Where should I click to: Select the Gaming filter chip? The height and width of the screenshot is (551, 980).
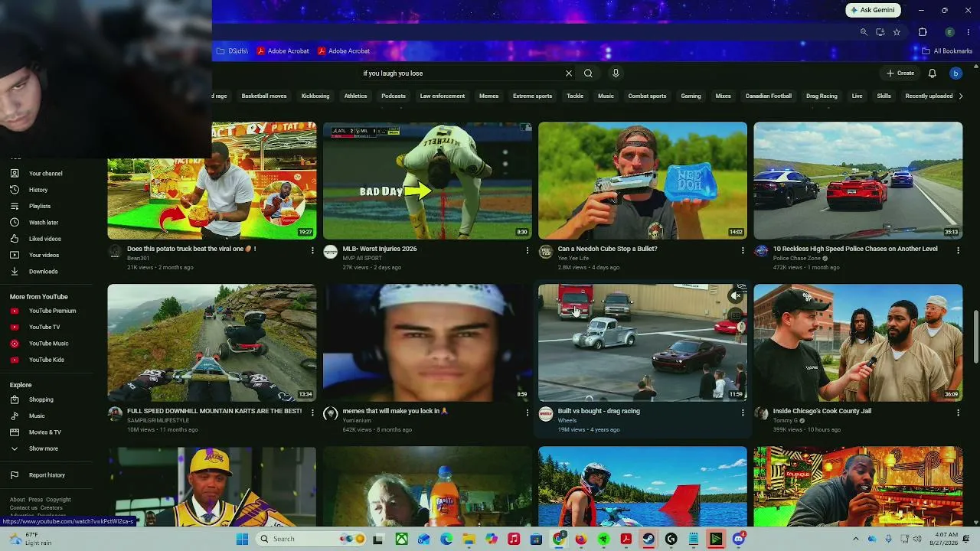coord(691,96)
